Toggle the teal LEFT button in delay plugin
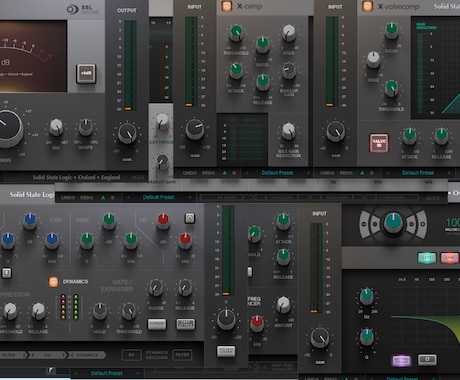This screenshot has width=460, height=380. pos(427,258)
